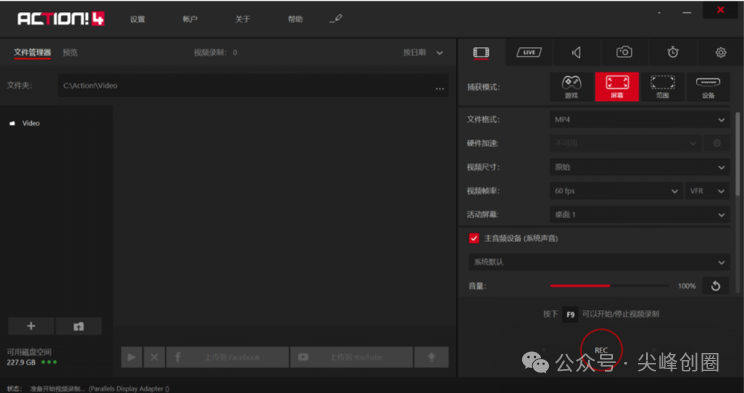This screenshot has width=744, height=393.
Task: Open the audio recording speaker tab
Action: click(x=576, y=52)
